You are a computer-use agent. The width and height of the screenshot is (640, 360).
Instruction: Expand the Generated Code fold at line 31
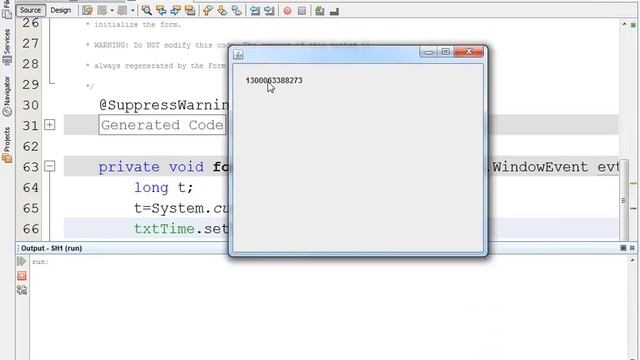coord(49,125)
